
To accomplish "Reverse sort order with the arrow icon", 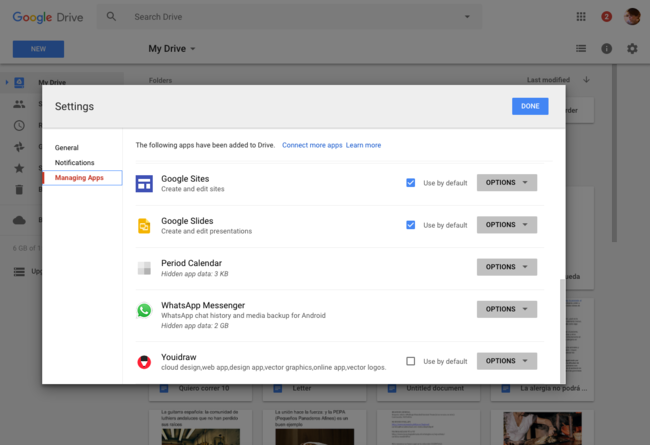I will tap(586, 80).
